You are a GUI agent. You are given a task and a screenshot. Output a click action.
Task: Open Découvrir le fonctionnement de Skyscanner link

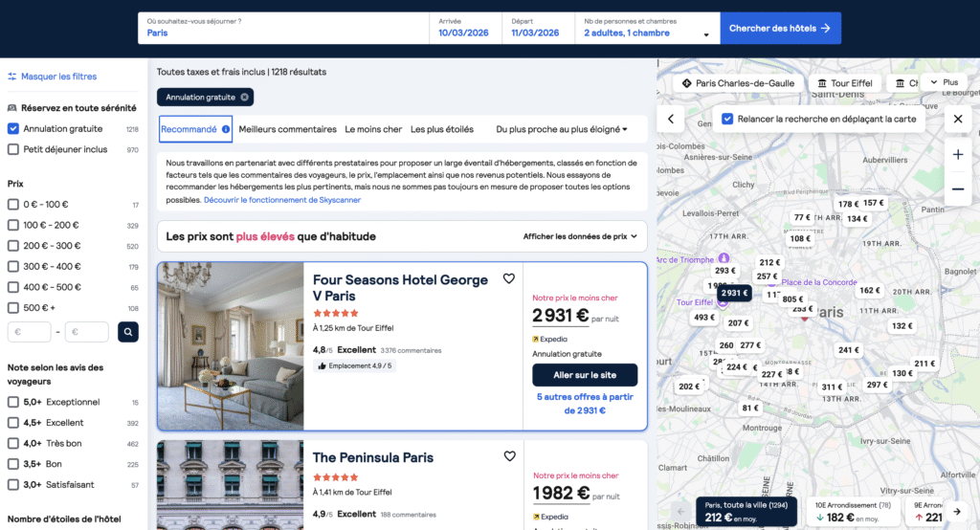282,200
